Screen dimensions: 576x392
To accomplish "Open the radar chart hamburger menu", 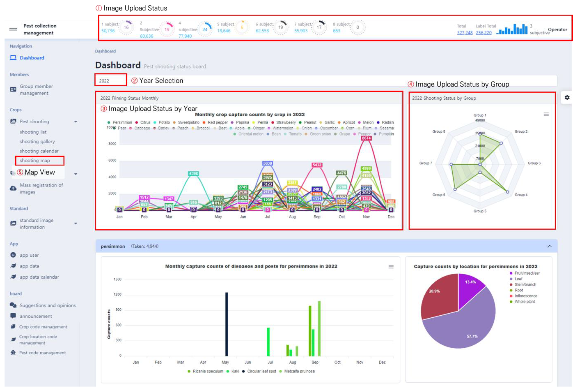I will tap(546, 114).
